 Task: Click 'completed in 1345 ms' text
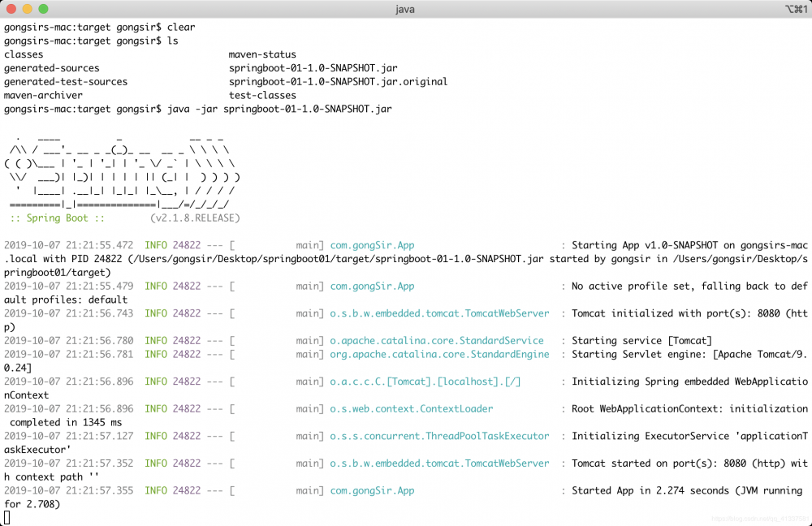(x=66, y=422)
